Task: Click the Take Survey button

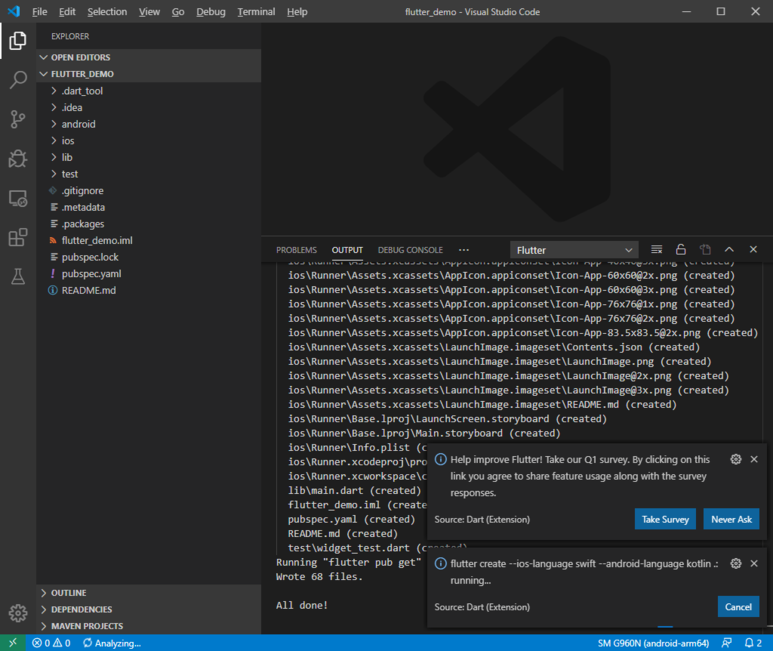Action: pos(665,519)
